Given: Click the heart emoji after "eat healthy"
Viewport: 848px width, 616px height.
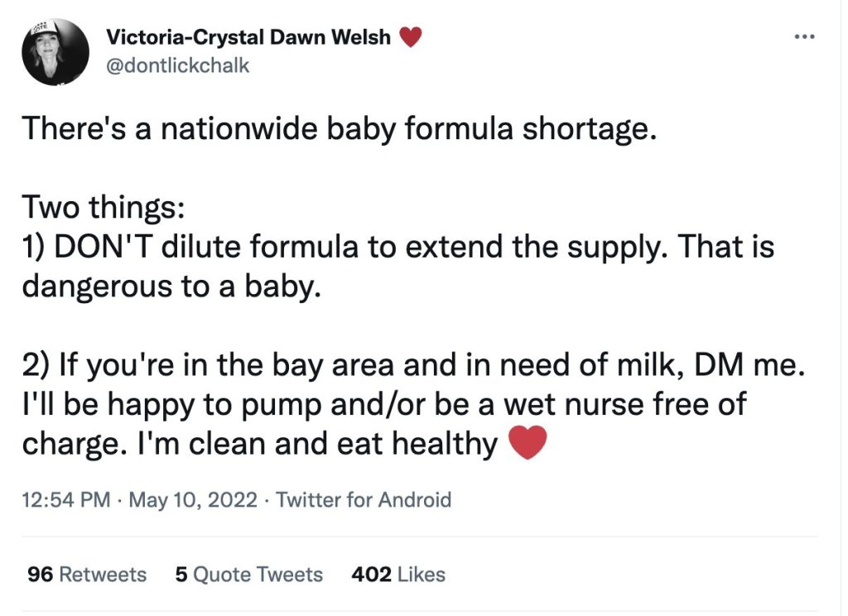Looking at the screenshot, I should click(527, 444).
